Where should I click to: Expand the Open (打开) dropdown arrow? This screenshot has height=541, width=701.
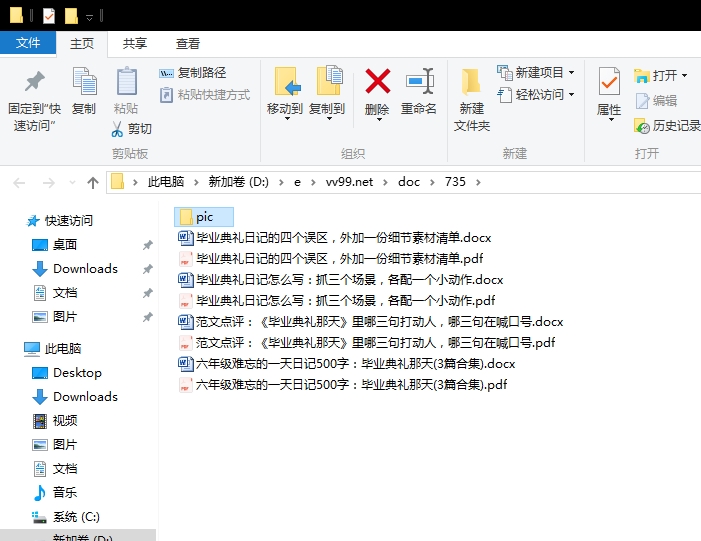(684, 76)
